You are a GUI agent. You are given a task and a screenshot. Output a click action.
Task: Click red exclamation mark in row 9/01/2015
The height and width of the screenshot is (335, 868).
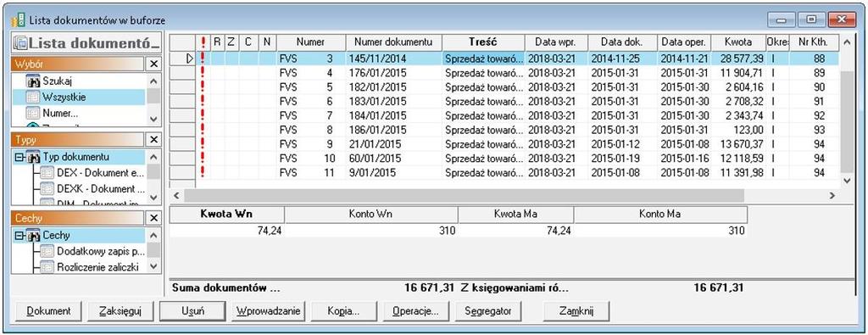tap(203, 172)
